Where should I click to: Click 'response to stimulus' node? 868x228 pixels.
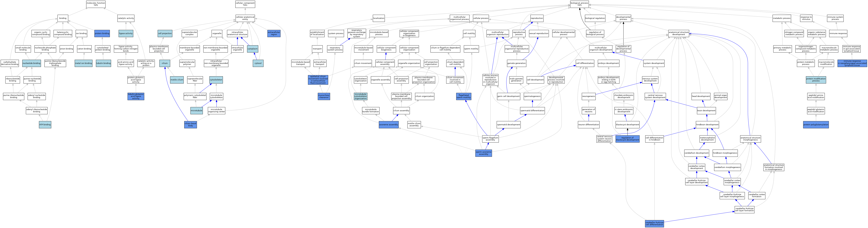coord(806,18)
